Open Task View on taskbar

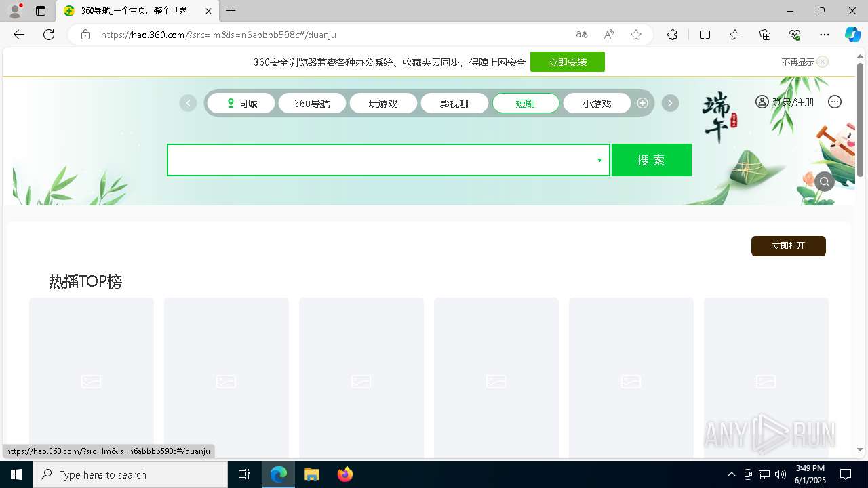click(x=244, y=474)
